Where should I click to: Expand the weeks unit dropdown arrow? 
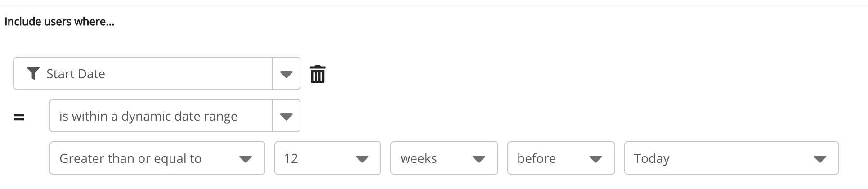point(479,158)
